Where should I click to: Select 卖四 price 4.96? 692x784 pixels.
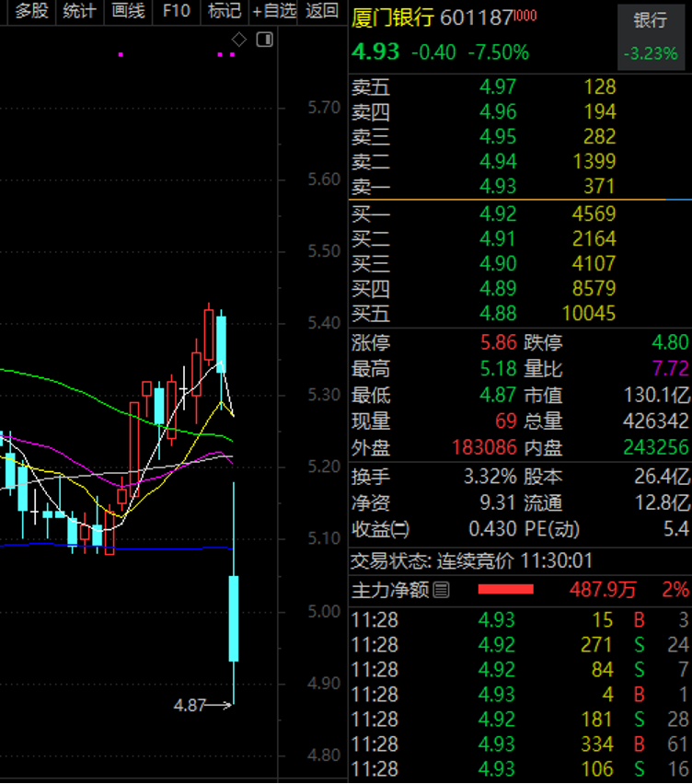tap(498, 112)
